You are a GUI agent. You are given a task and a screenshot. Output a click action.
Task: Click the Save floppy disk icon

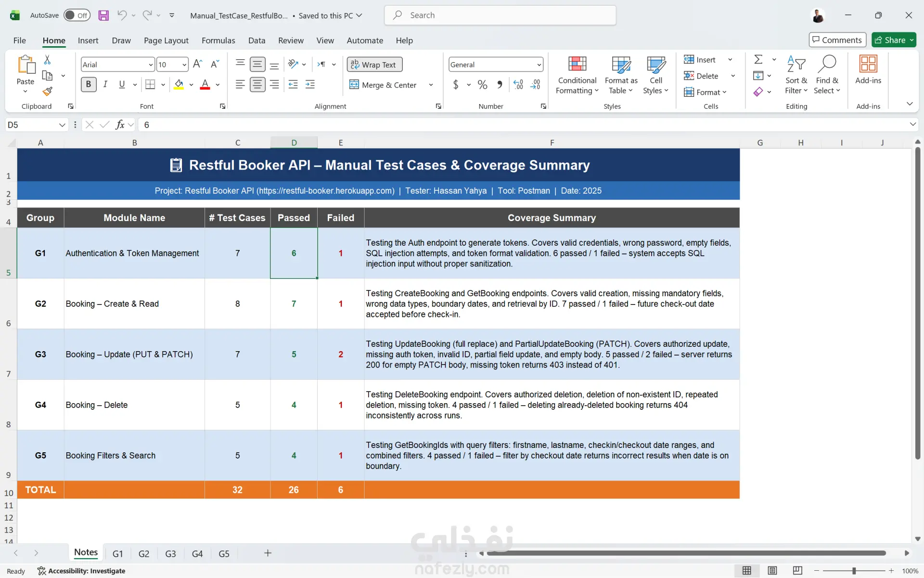(103, 15)
